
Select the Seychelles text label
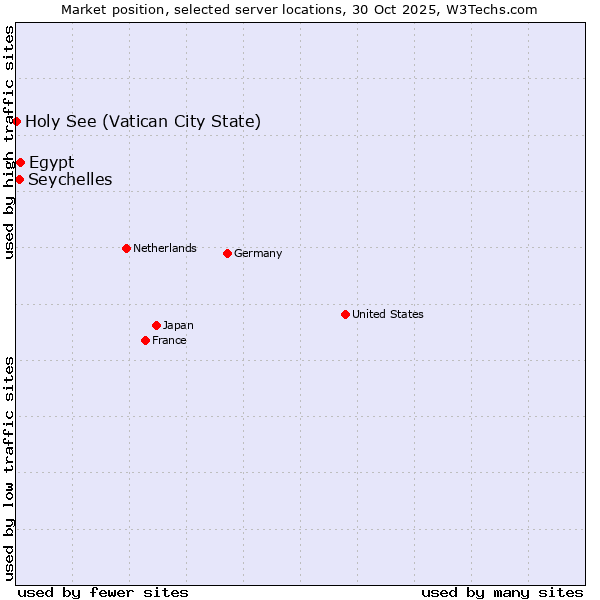(x=70, y=180)
